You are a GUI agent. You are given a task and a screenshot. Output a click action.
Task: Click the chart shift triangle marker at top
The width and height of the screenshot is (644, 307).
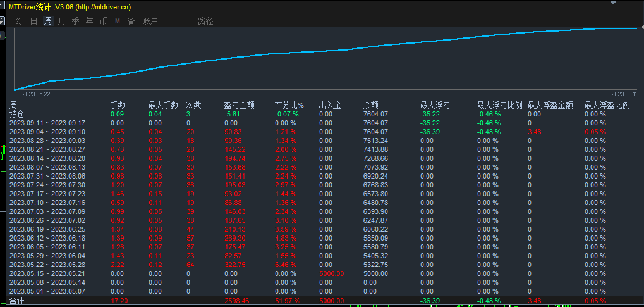click(x=614, y=2)
